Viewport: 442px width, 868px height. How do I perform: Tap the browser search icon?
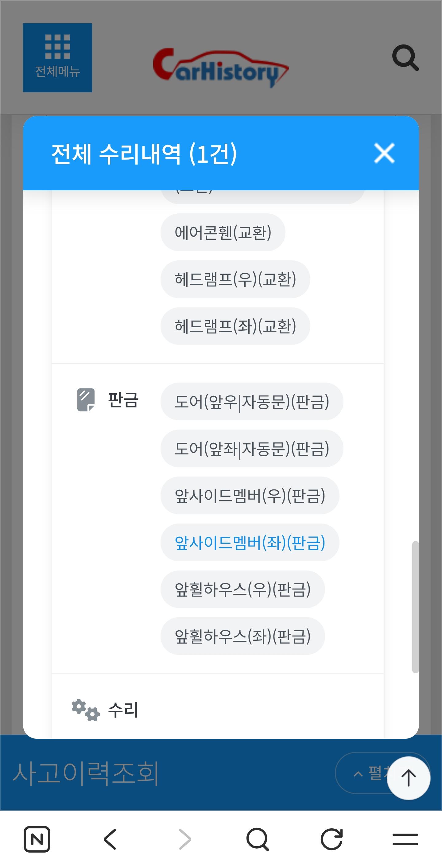[258, 839]
